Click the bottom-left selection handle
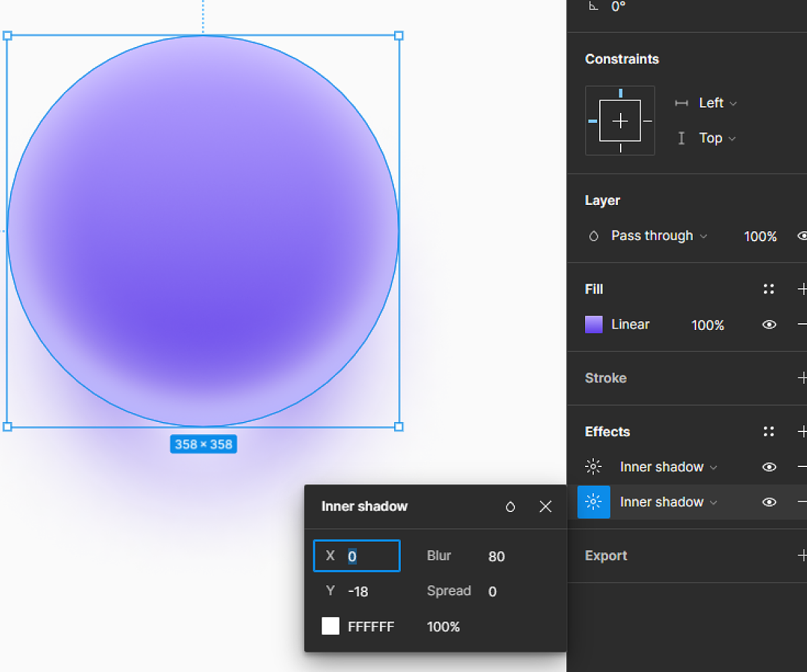The height and width of the screenshot is (672, 807). [7, 427]
